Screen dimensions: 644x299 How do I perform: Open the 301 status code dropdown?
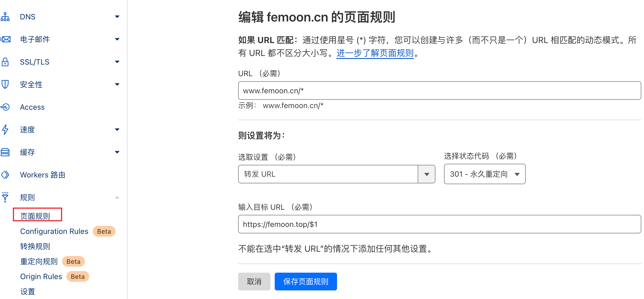pos(485,174)
